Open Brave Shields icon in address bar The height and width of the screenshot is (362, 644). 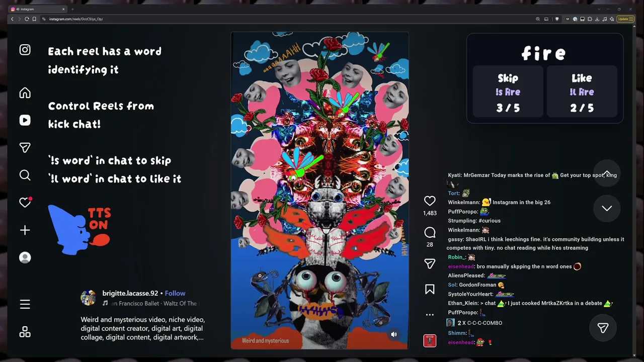(557, 19)
